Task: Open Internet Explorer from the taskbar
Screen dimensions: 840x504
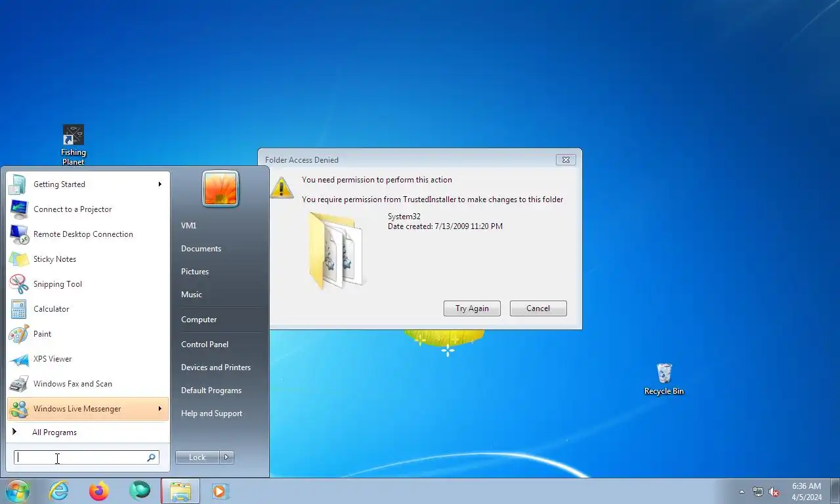Action: 58,491
